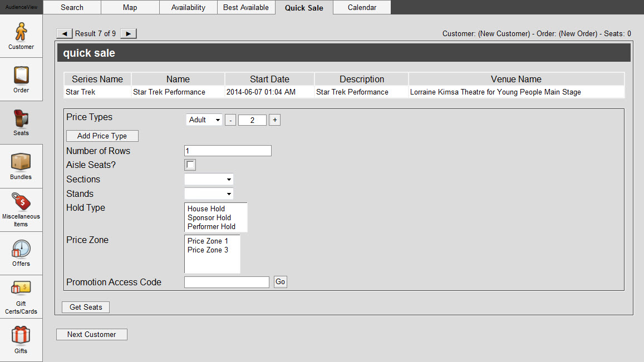Expand the Sections dropdown

pos(209,180)
